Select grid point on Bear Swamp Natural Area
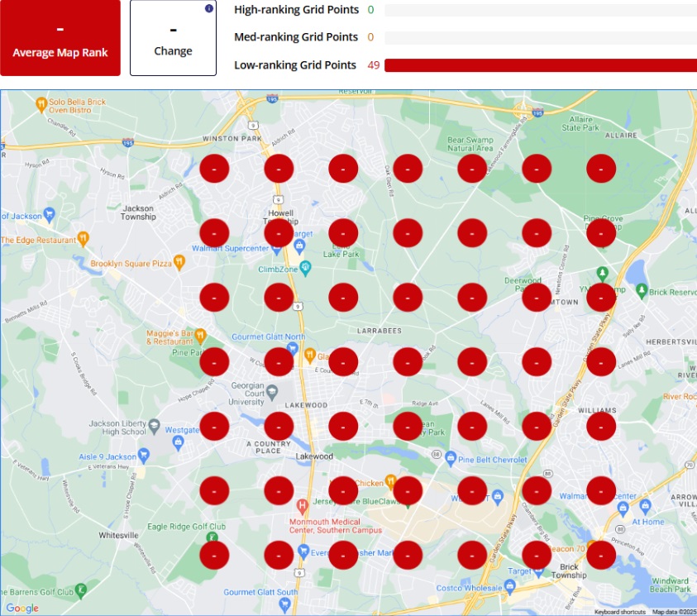The height and width of the screenshot is (616, 697). 472,169
